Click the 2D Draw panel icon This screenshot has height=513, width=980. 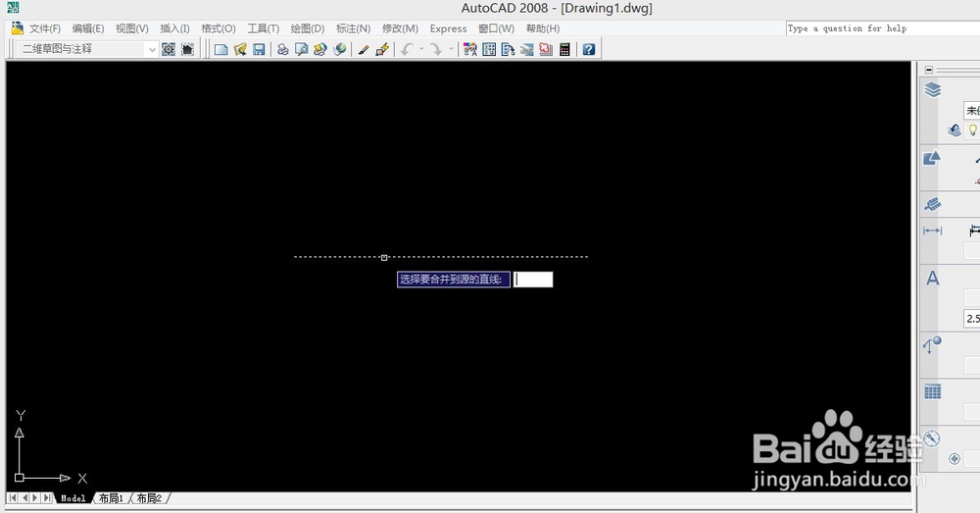(x=932, y=158)
